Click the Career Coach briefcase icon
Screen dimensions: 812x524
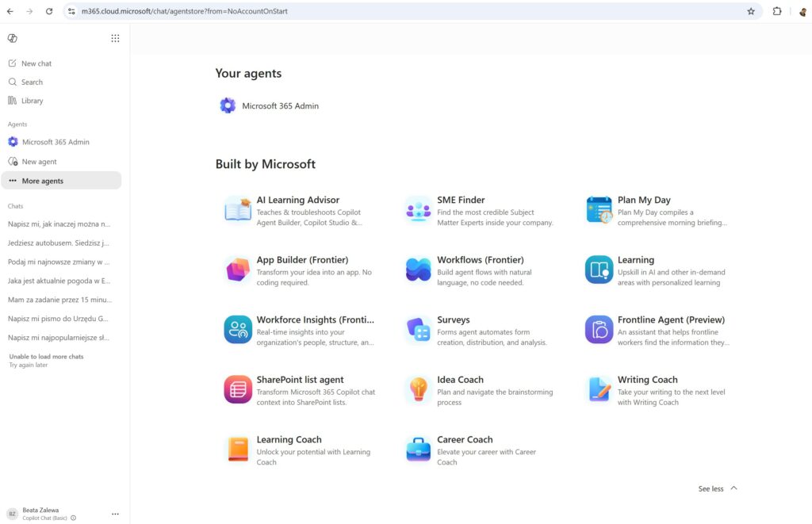[419, 449]
